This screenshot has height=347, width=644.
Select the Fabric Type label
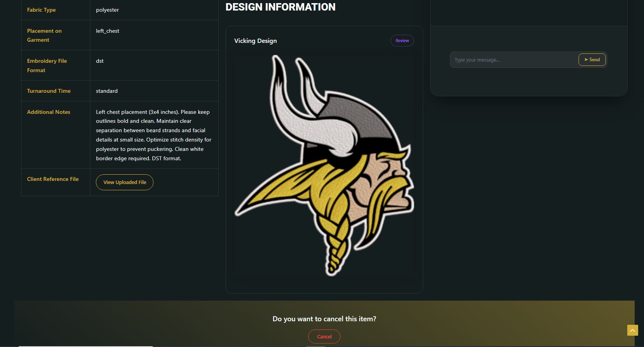pos(41,10)
